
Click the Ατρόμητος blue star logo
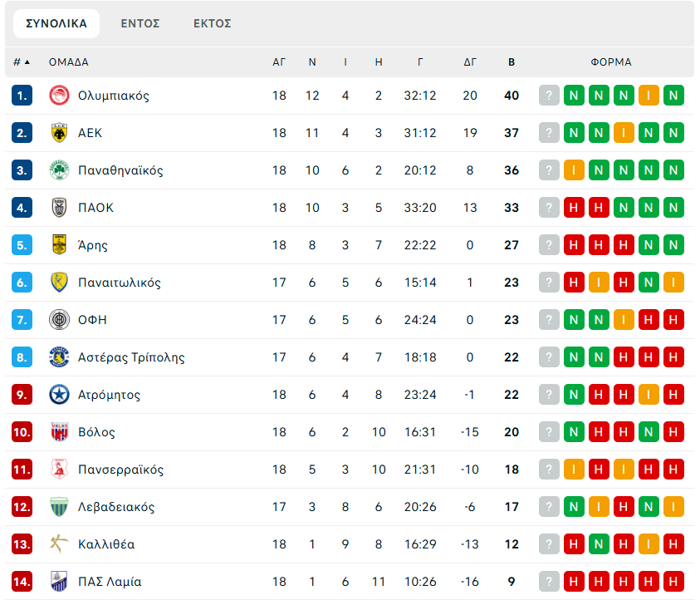pyautogui.click(x=59, y=395)
